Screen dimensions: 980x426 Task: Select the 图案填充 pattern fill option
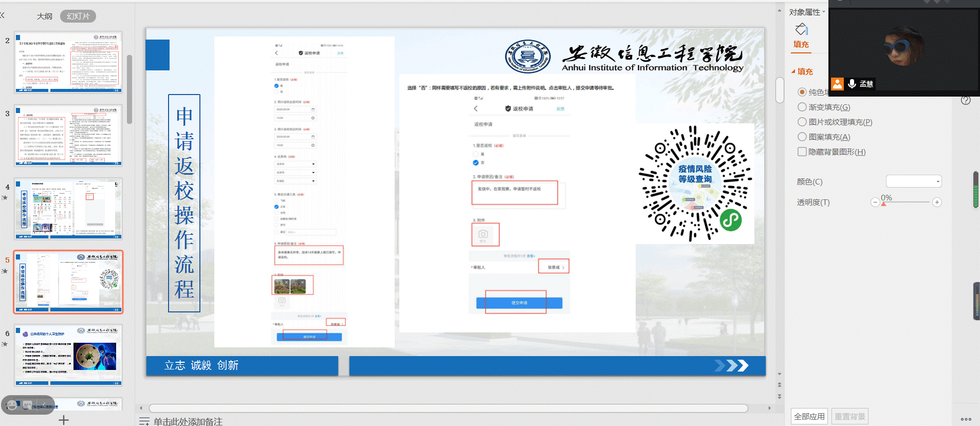coord(802,137)
